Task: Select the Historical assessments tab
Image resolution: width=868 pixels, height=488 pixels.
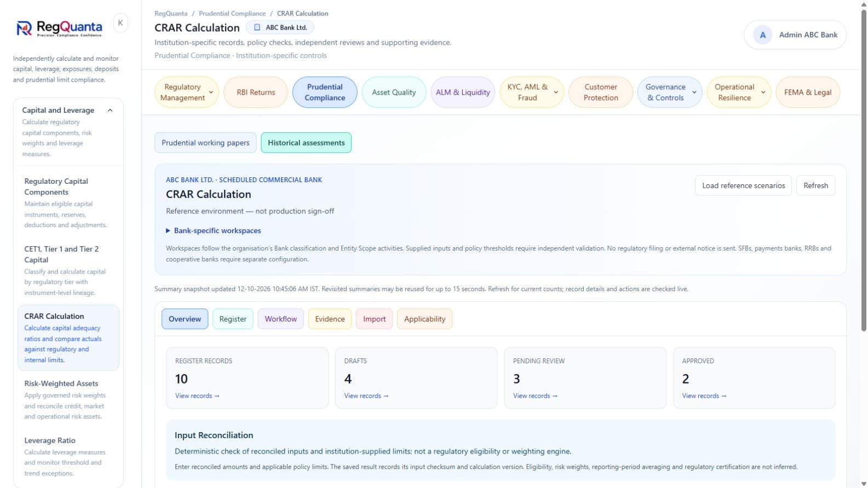Action: pyautogui.click(x=306, y=143)
